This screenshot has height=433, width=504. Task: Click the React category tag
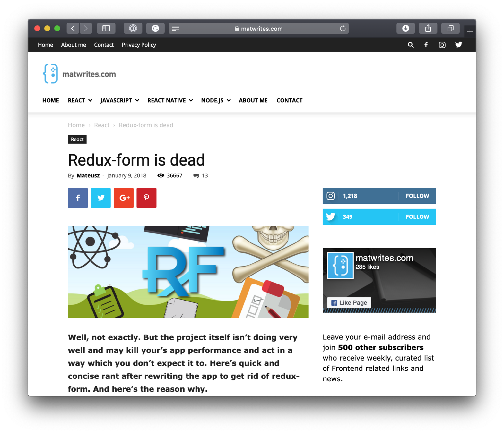[x=77, y=140]
